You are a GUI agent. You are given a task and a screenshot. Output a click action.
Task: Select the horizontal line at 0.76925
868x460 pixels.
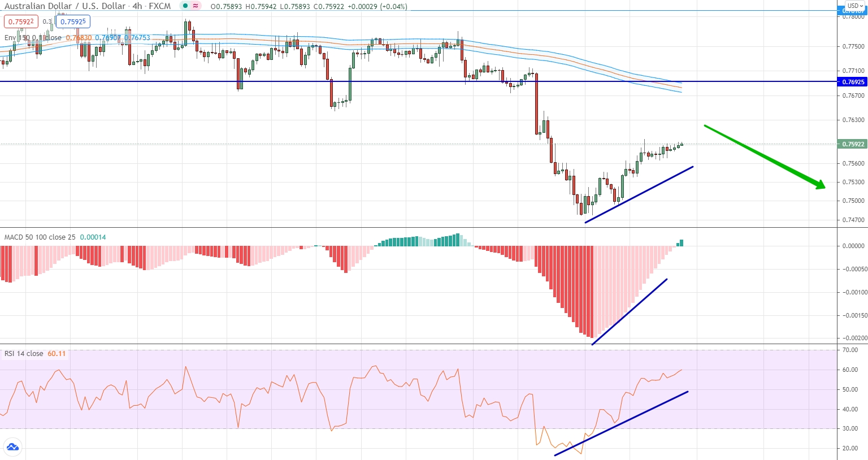coord(418,81)
